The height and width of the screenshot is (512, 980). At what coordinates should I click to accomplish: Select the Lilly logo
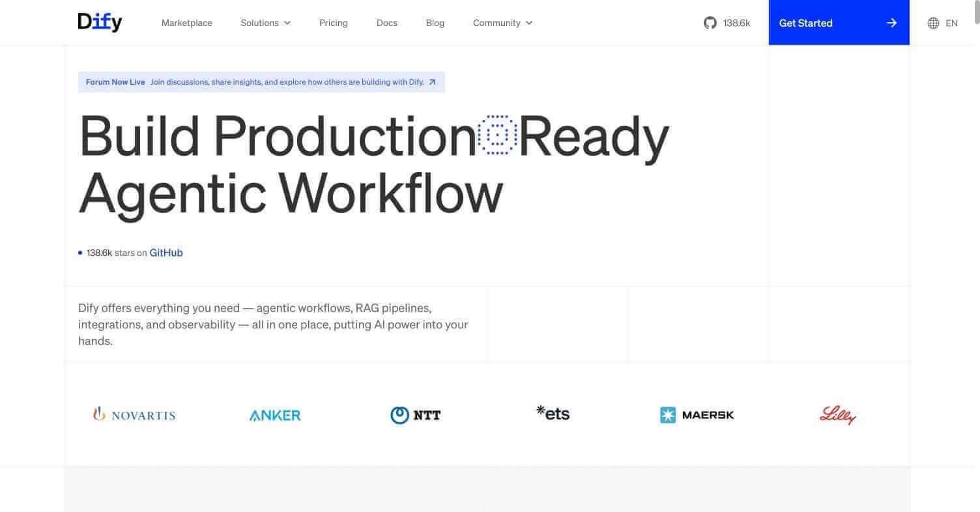838,414
